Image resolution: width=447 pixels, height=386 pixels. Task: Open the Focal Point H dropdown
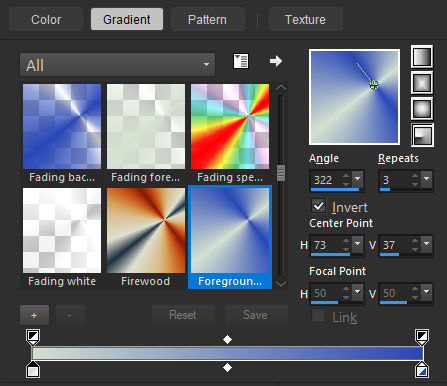pos(357,292)
